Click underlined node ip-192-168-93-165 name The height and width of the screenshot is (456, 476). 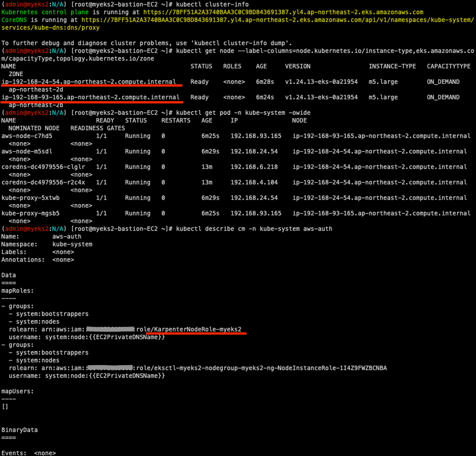coord(90,97)
